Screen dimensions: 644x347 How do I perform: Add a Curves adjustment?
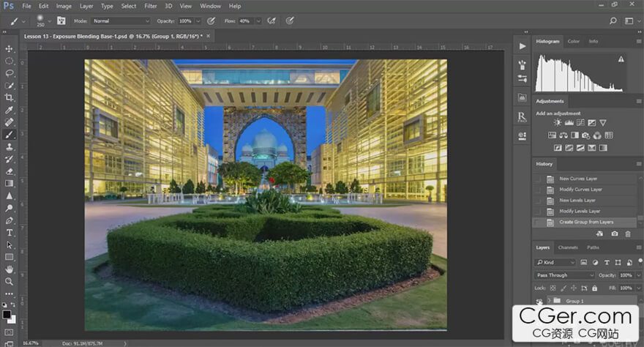580,123
